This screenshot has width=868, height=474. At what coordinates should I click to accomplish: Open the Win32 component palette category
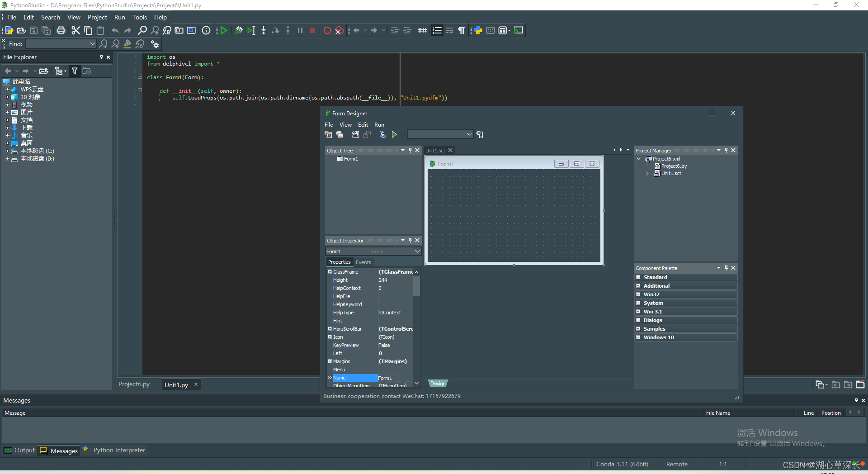(x=652, y=294)
